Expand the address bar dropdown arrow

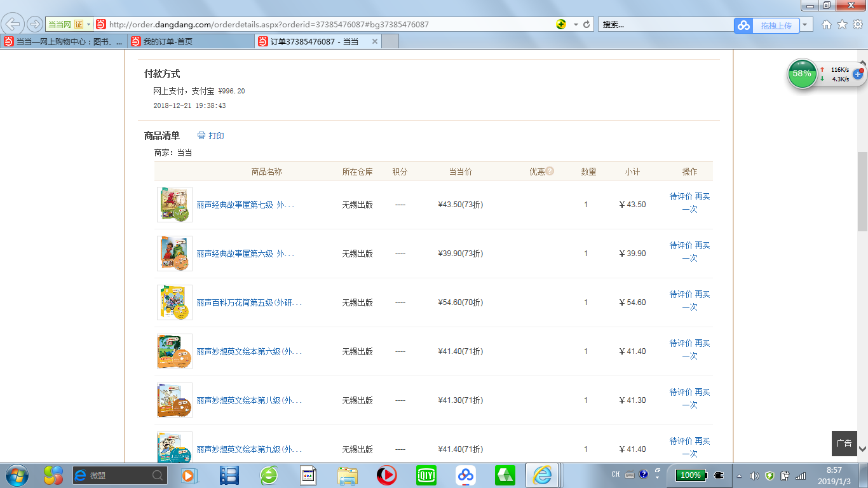[x=576, y=25]
